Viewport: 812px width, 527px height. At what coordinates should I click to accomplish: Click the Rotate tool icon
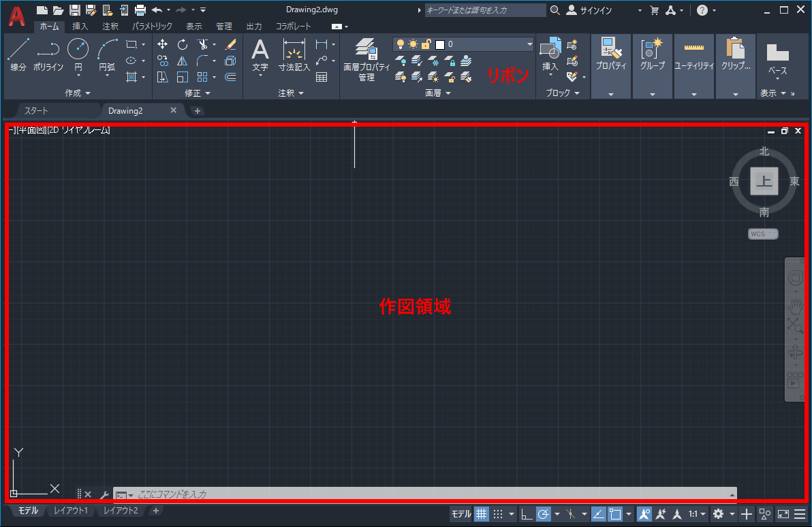183,44
